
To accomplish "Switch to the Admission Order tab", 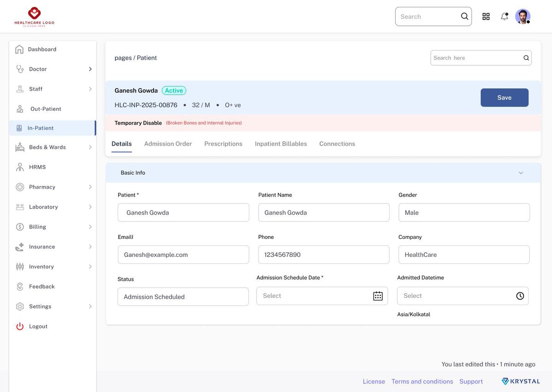I will pos(168,144).
